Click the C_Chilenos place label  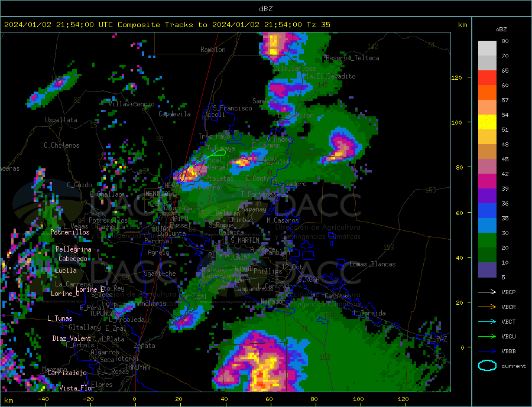[x=61, y=145]
